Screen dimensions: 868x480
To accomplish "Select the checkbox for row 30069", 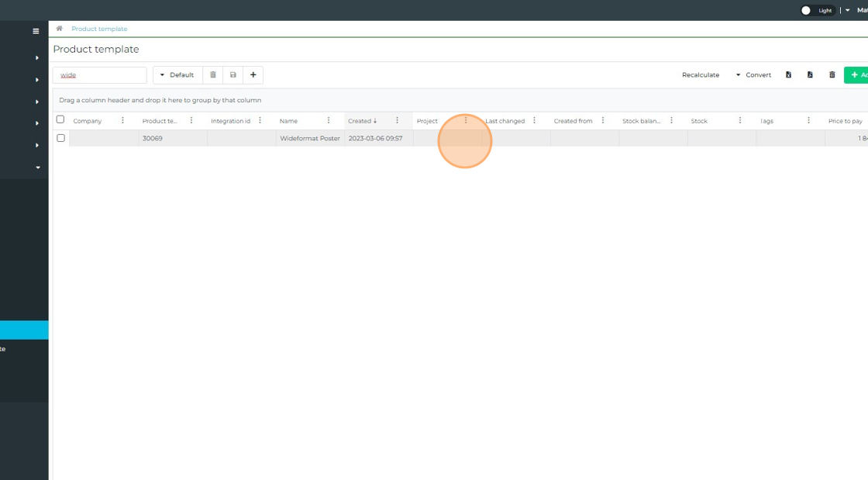I will point(60,138).
